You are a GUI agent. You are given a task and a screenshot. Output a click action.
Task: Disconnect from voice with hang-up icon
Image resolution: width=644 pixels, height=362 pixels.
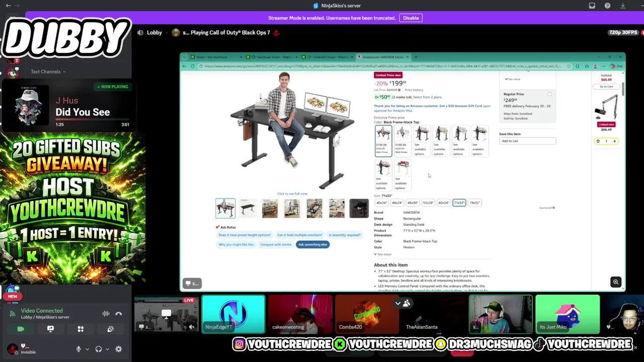119,314
